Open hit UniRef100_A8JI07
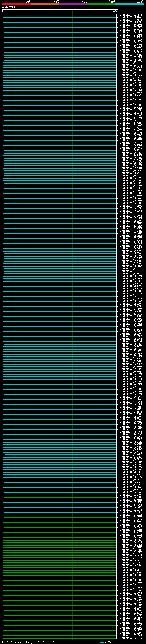146x644 pixels. point(131,17)
